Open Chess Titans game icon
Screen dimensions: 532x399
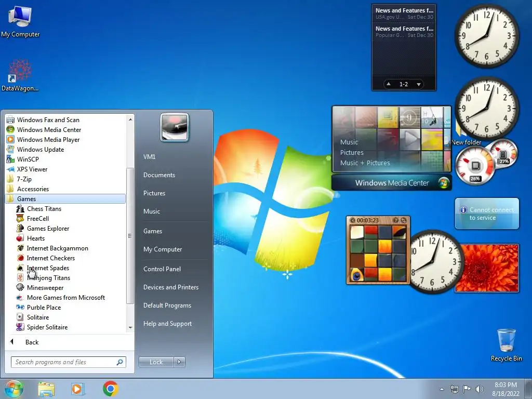tap(20, 209)
